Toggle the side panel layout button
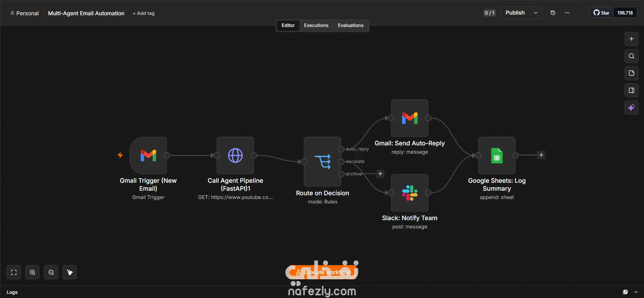This screenshot has height=298, width=644. click(x=632, y=90)
